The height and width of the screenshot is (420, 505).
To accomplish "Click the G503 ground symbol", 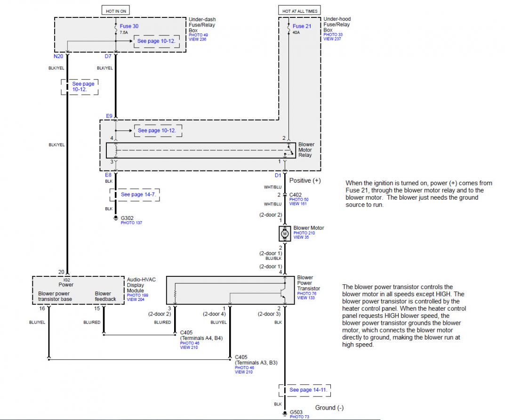I will tap(284, 413).
